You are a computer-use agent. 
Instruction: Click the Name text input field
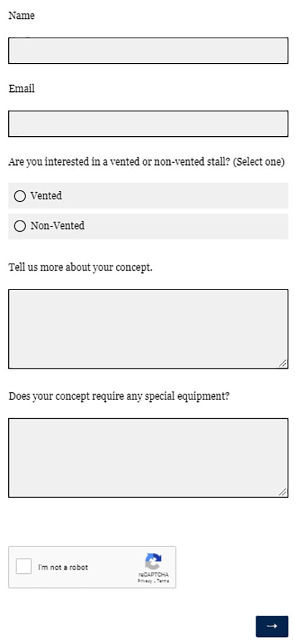(x=148, y=51)
